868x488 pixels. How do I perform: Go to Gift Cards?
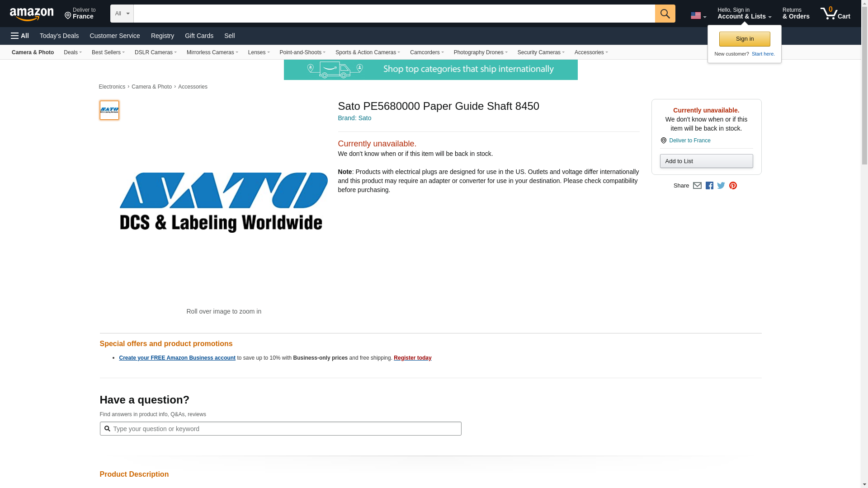199,36
